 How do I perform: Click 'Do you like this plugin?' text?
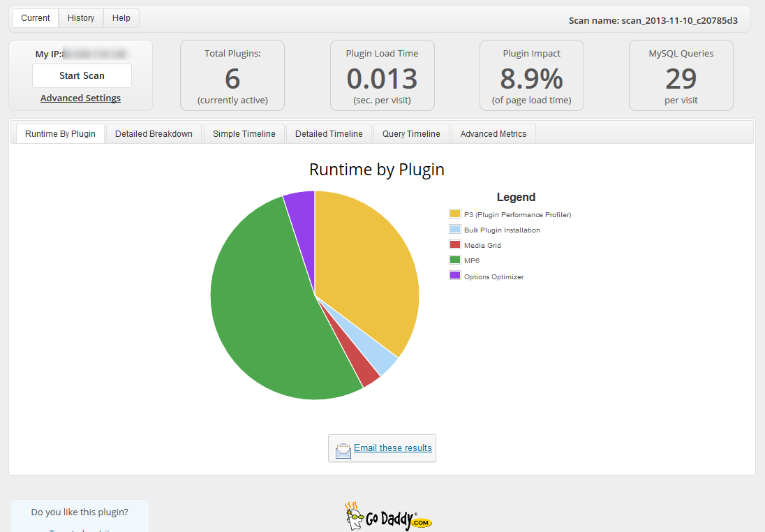80,512
